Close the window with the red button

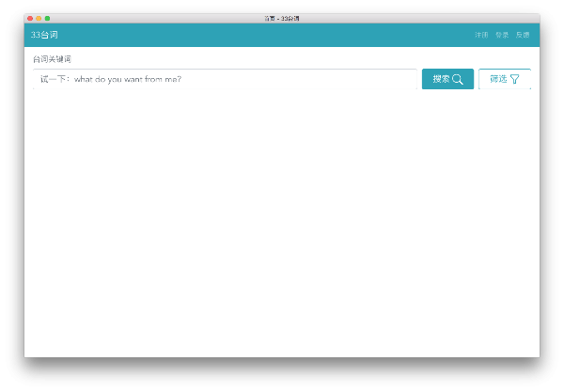click(x=30, y=19)
